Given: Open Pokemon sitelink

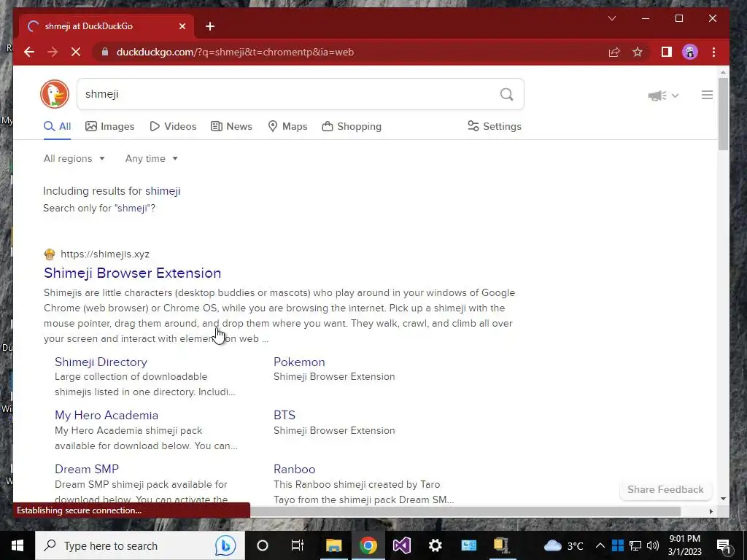Looking at the screenshot, I should [299, 362].
